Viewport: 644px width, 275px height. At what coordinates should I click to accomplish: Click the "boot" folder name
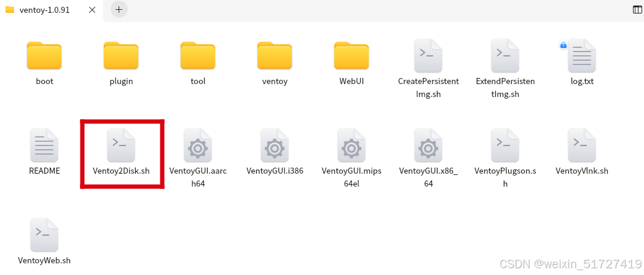point(44,81)
